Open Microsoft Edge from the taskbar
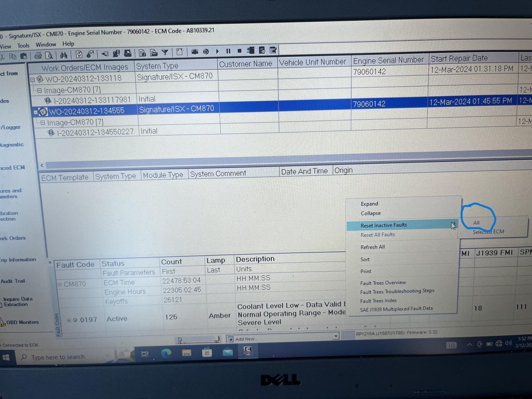The image size is (532, 399). (x=166, y=353)
